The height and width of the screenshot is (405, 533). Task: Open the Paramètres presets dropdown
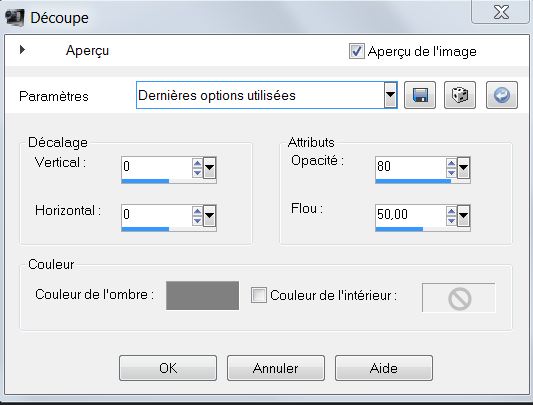tap(391, 95)
